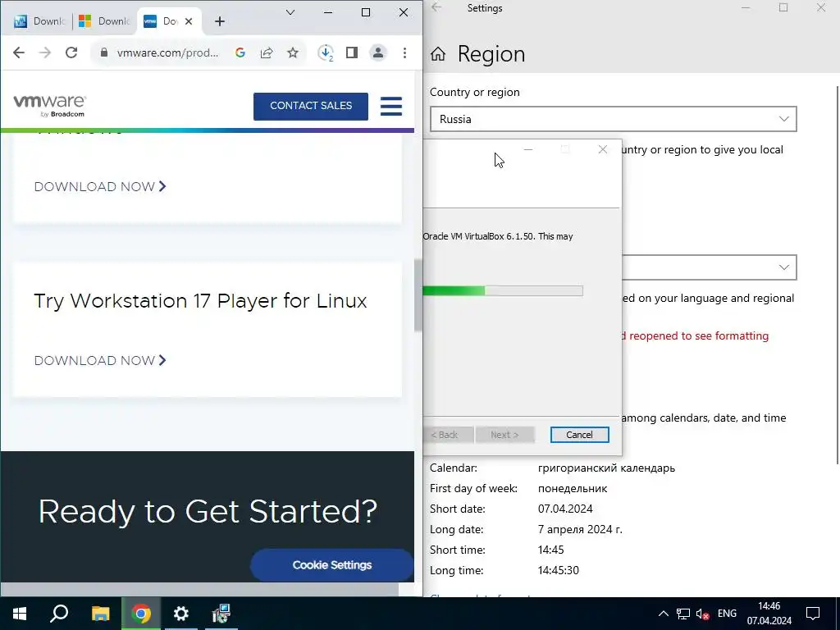Click the vmware.com address bar
The width and height of the screenshot is (840, 630).
[167, 52]
